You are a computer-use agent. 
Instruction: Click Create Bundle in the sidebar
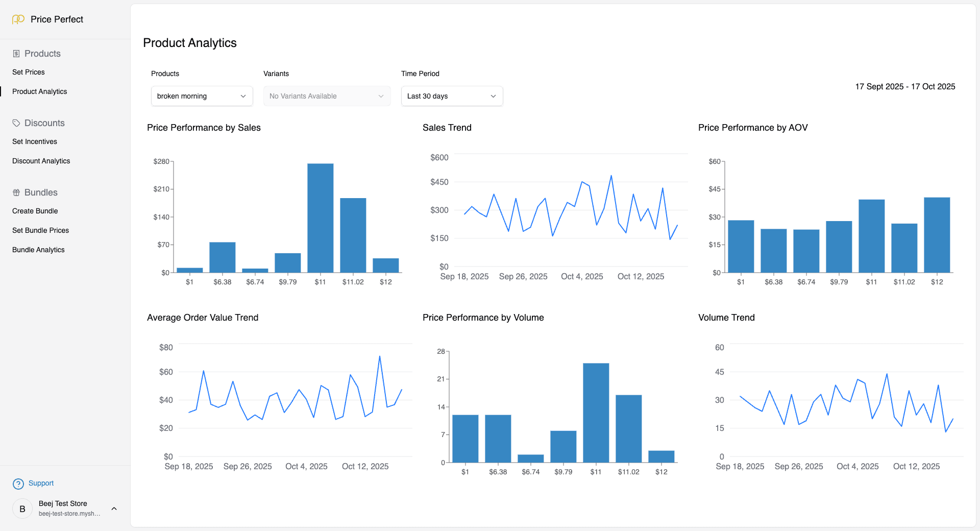click(35, 211)
